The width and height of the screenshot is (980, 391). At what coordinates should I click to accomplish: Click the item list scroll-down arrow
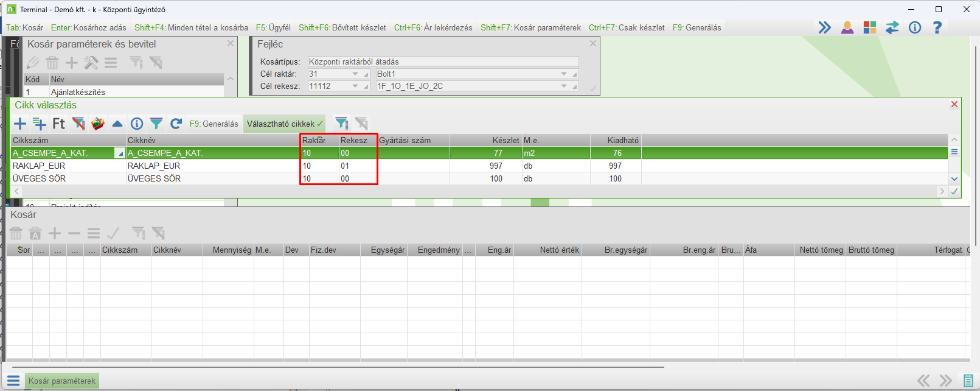point(954,179)
